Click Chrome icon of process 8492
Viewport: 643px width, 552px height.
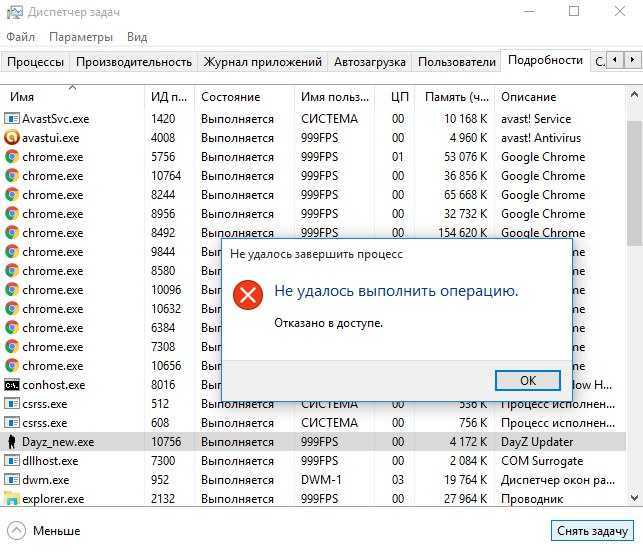[x=11, y=233]
